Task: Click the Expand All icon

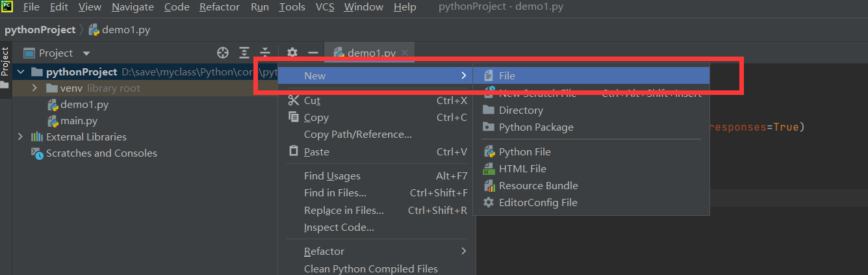Action: pos(244,53)
